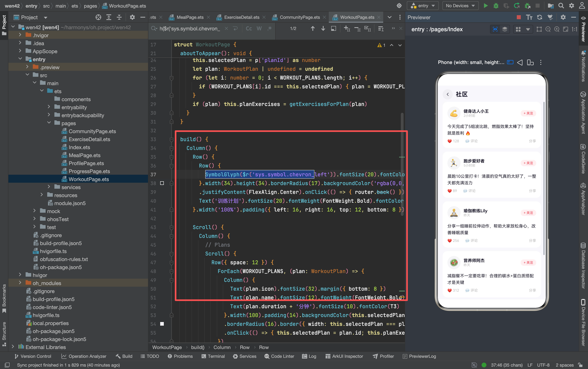Start debugging with the green bug icon
588x369 pixels.
(x=496, y=6)
